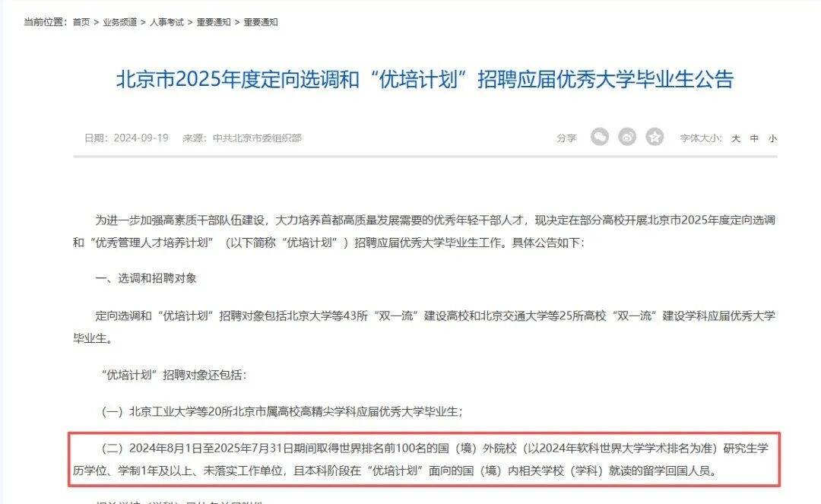The height and width of the screenshot is (504, 821).
Task: Open 人事考试 from the breadcrumb
Action: [166, 22]
